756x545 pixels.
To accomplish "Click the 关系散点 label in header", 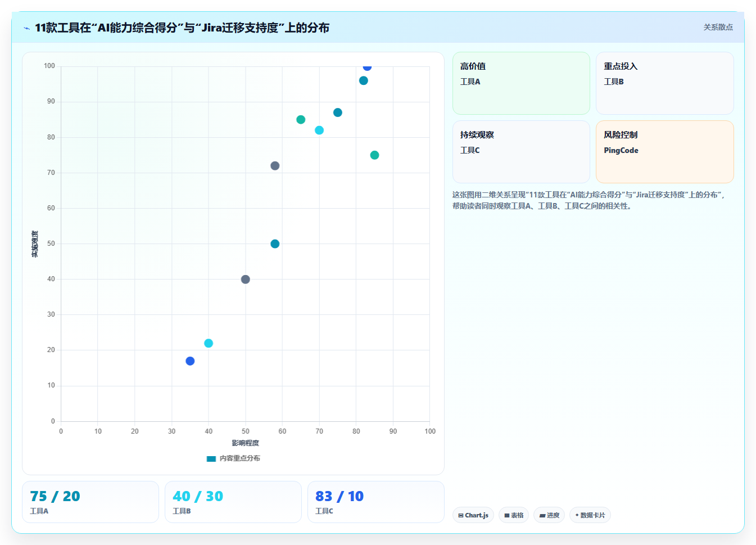I will 718,27.
